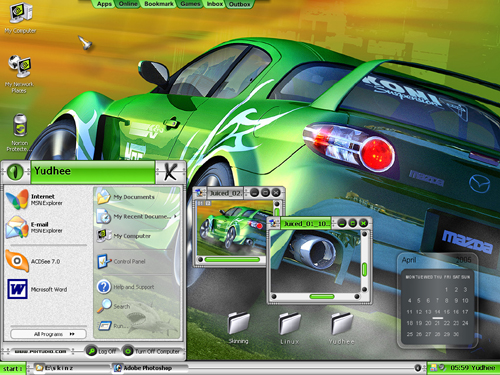Click the start button on taskbar
The image size is (500, 375).
click(x=13, y=368)
